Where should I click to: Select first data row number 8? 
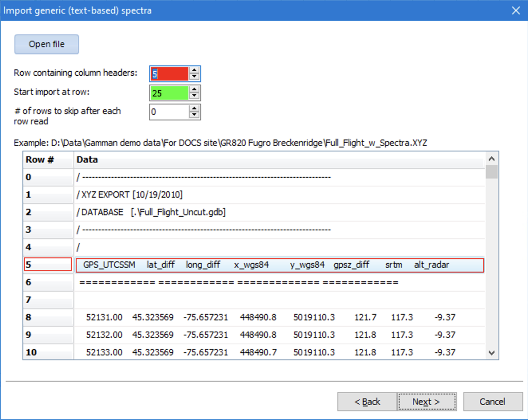[48, 318]
